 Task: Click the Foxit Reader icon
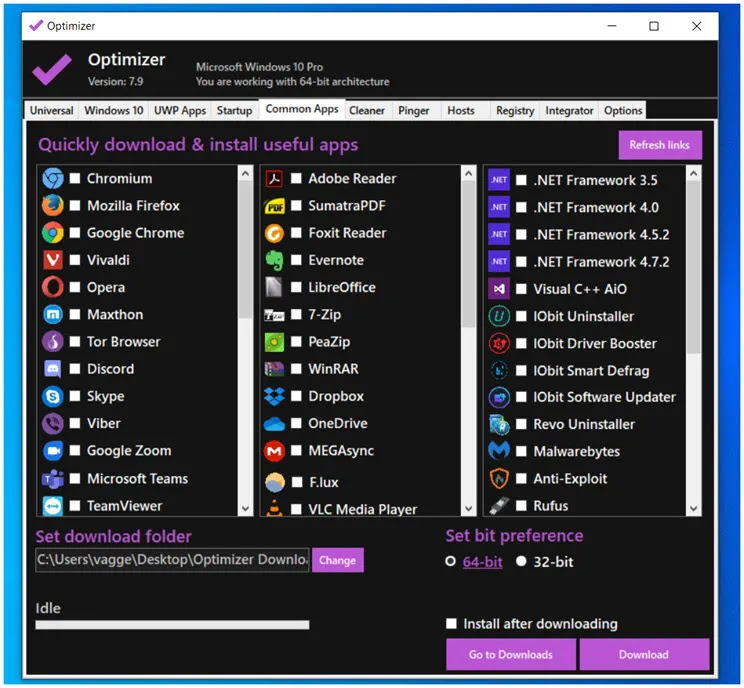[x=274, y=233]
